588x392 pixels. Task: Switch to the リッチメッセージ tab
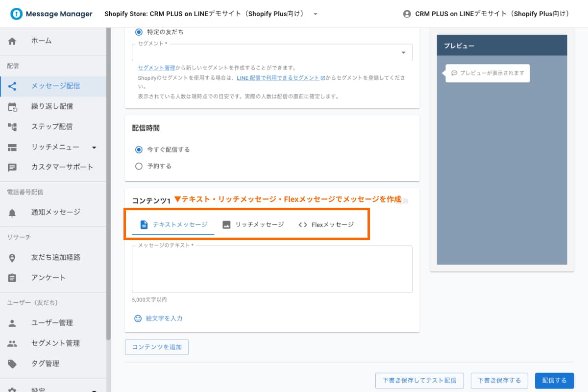(x=253, y=225)
